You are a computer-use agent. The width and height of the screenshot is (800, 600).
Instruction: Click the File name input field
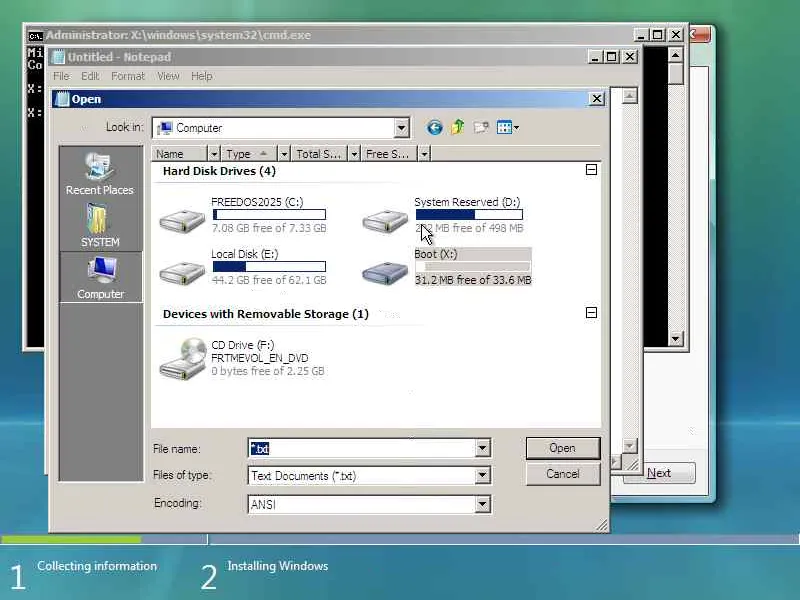362,448
